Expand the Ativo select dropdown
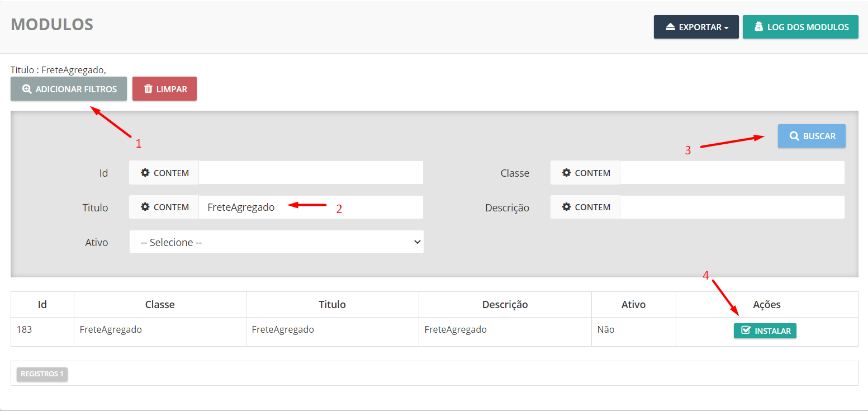 point(276,242)
